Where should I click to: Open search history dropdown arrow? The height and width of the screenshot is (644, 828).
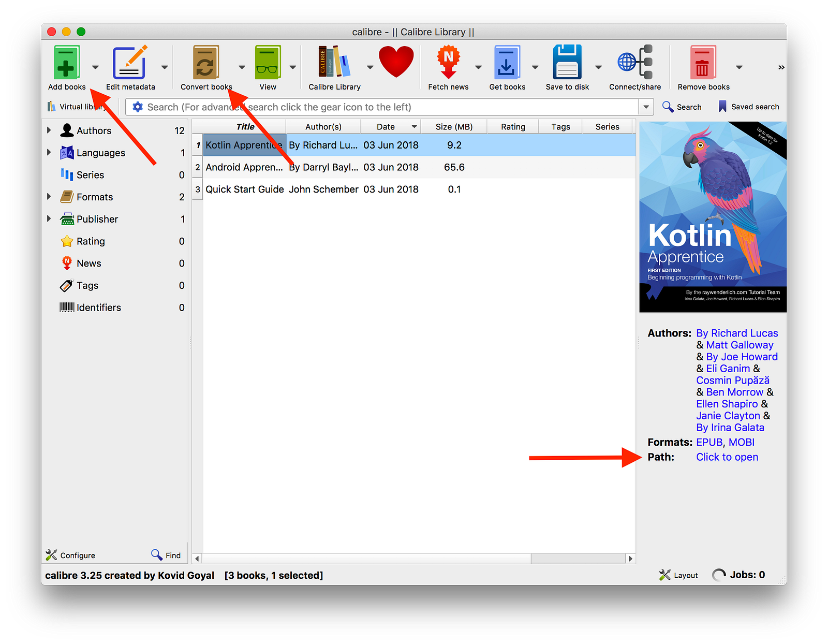pyautogui.click(x=646, y=107)
